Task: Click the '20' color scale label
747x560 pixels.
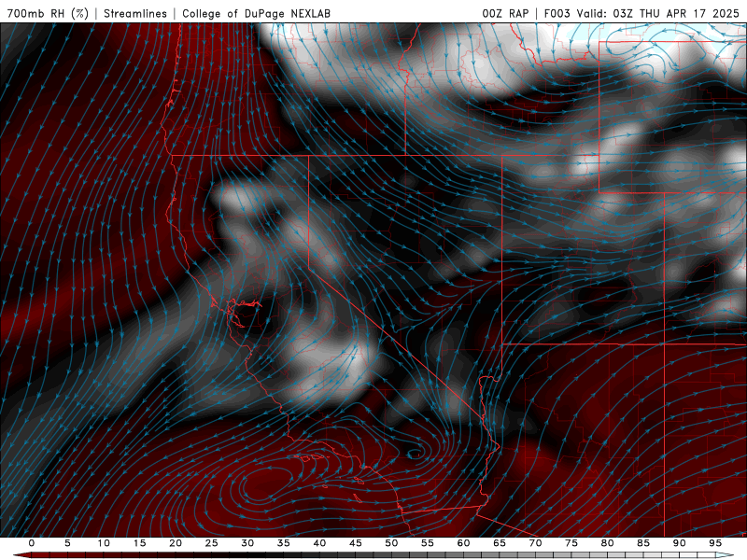Action: tap(176, 543)
